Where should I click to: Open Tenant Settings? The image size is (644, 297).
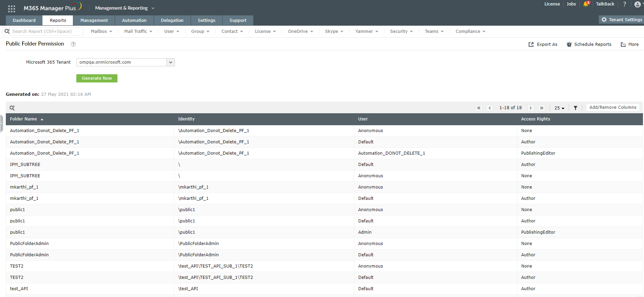(x=621, y=20)
